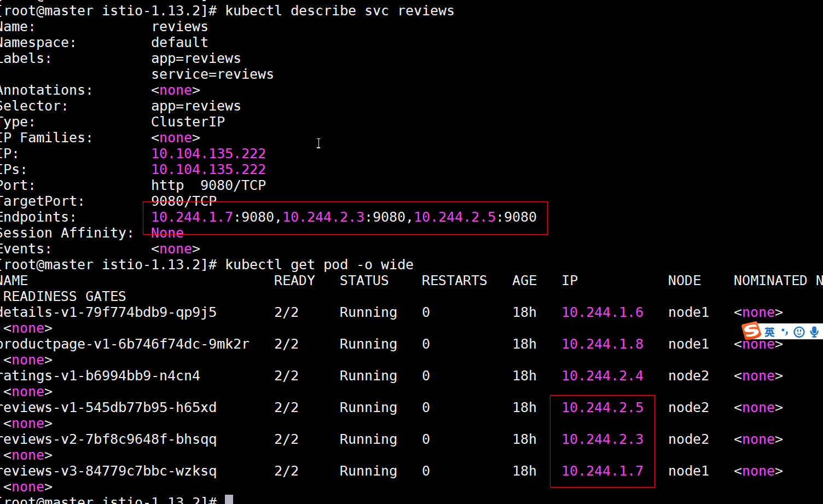Click pod IP 10.244.2.4
Screen dimensions: 823x504
(x=602, y=376)
